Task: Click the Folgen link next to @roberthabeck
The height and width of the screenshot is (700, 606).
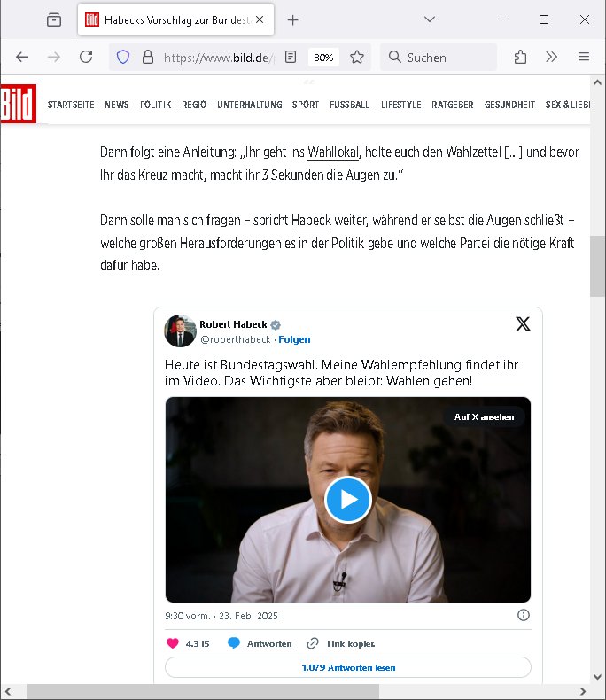Action: pos(294,339)
